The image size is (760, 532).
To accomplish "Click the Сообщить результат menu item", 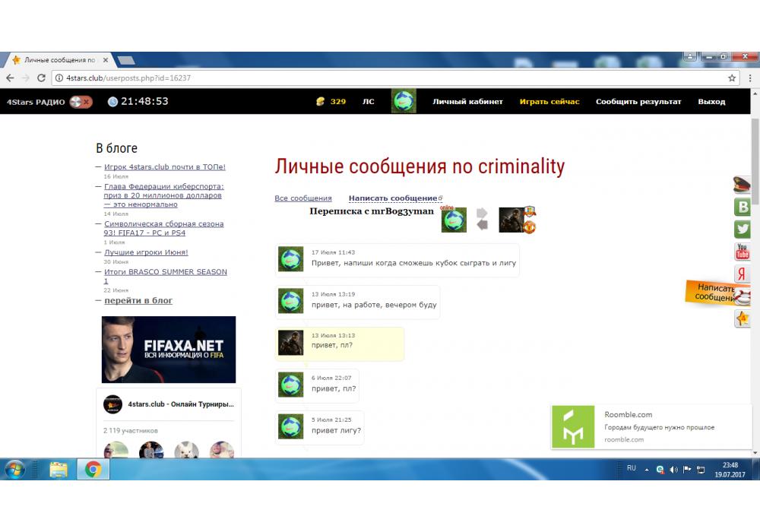I will coord(638,102).
